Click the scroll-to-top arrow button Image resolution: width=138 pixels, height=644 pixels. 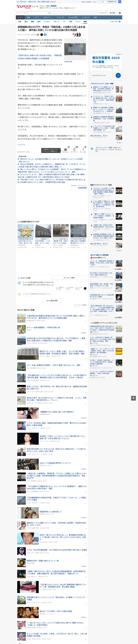tap(133, 398)
